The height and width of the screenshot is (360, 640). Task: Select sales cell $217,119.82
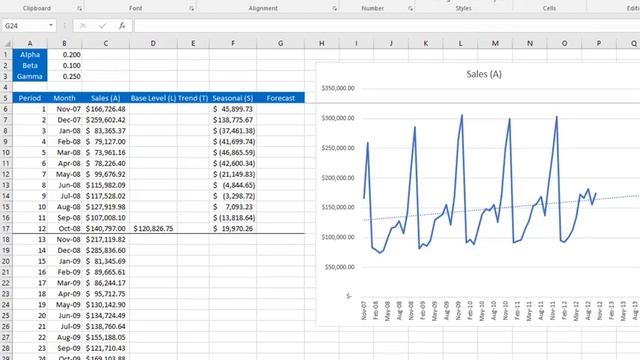coord(106,240)
